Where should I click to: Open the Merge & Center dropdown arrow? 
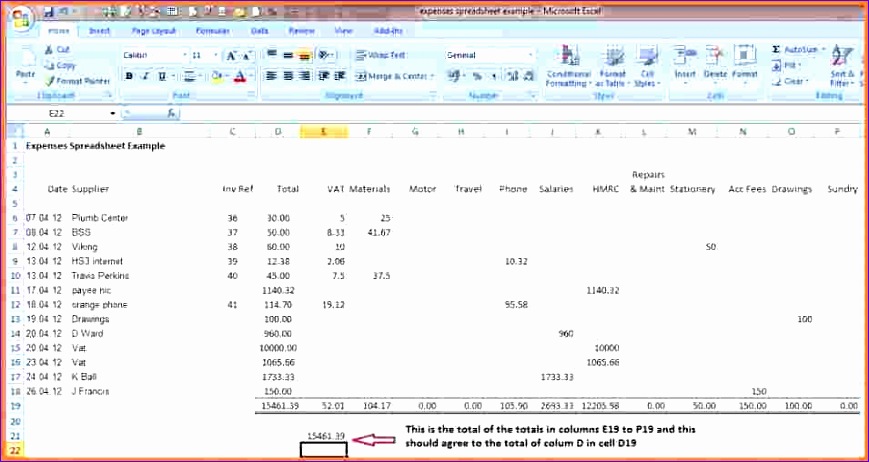pyautogui.click(x=432, y=76)
